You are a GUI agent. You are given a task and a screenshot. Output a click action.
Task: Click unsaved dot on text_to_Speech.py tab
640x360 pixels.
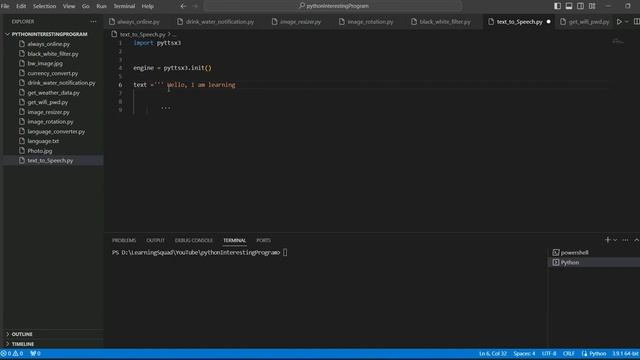click(549, 22)
